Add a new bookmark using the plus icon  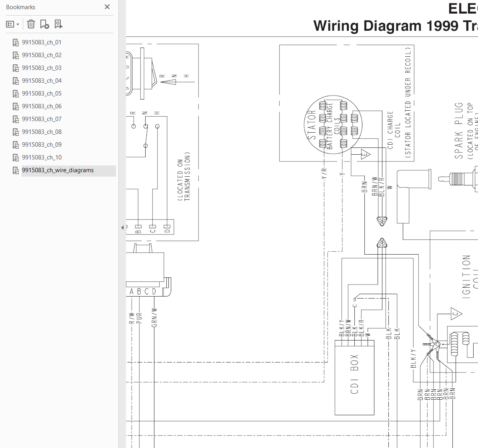pyautogui.click(x=44, y=24)
